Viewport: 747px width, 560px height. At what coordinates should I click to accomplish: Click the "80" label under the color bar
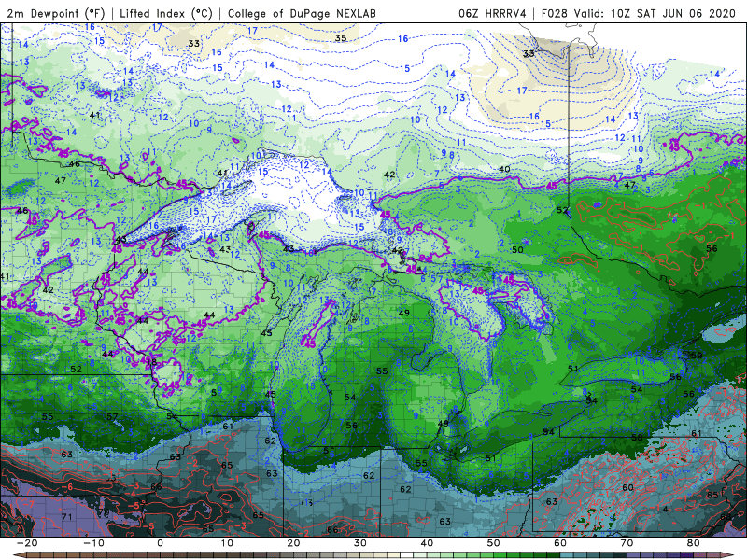pos(694,543)
